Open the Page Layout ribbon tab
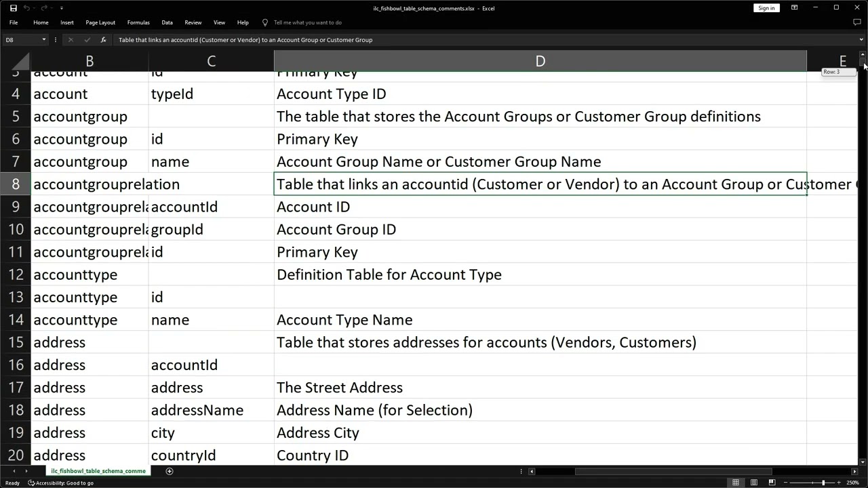The height and width of the screenshot is (488, 868). click(x=100, y=22)
